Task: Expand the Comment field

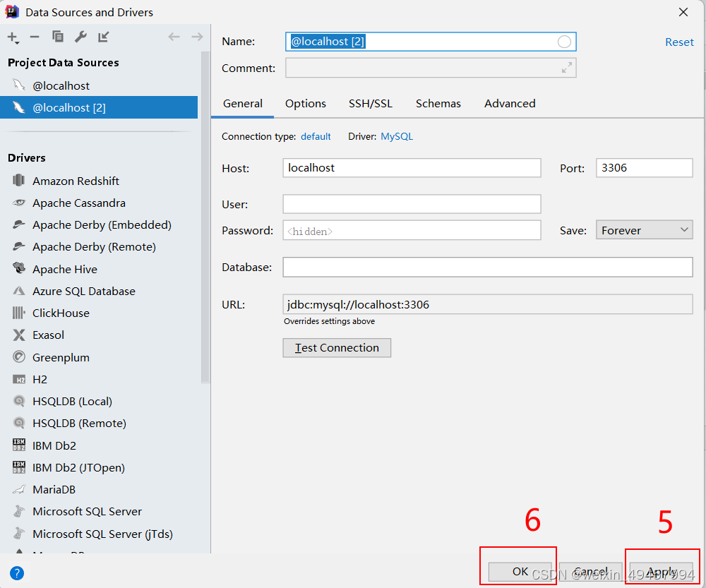Action: click(567, 68)
